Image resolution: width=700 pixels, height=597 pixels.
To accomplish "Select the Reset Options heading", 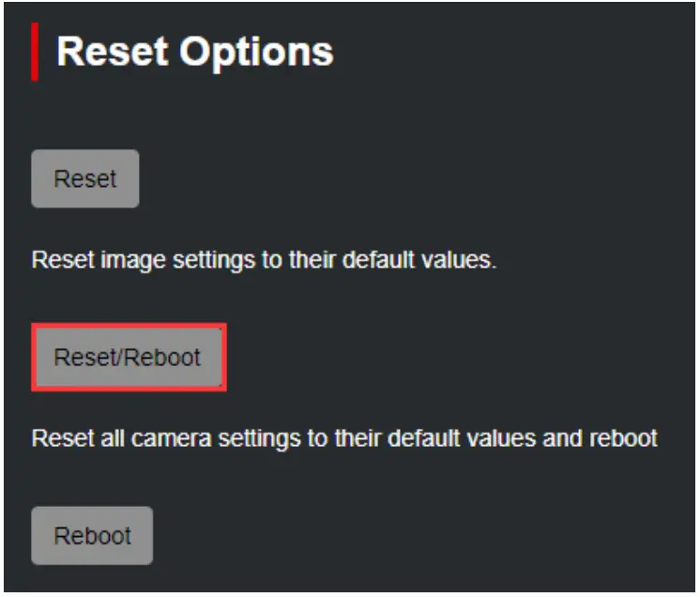I will point(194,52).
